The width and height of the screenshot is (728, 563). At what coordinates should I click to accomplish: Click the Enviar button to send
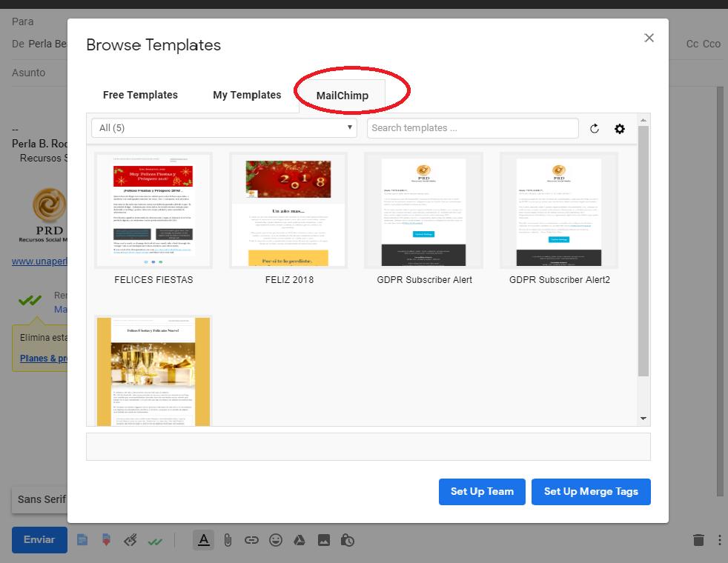39,540
